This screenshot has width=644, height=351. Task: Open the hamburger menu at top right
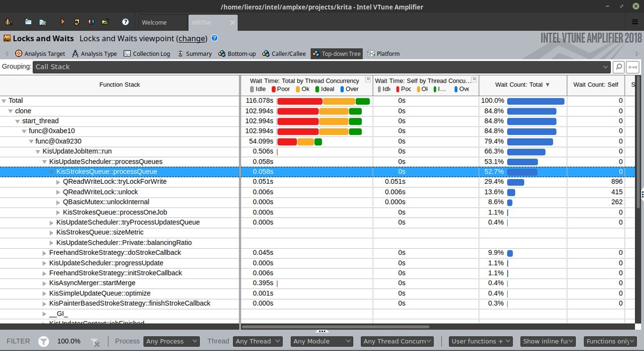tap(635, 22)
